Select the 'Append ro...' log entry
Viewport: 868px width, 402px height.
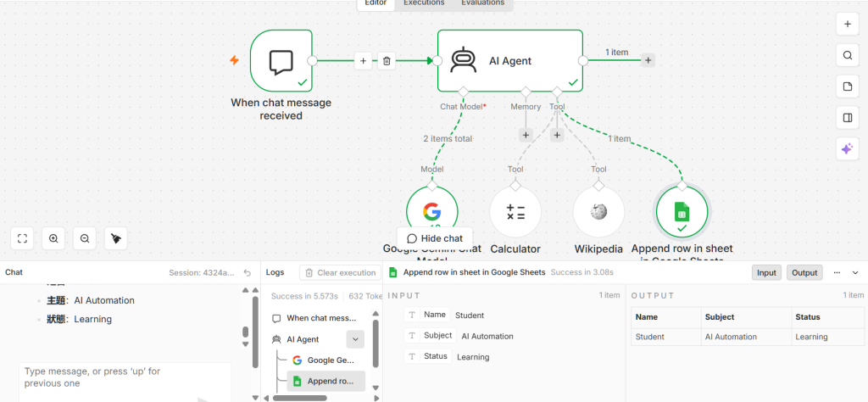(326, 381)
